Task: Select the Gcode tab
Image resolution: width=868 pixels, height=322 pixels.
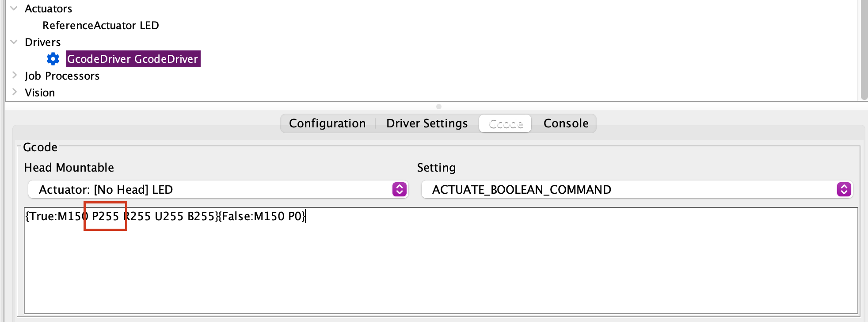Action: (506, 124)
